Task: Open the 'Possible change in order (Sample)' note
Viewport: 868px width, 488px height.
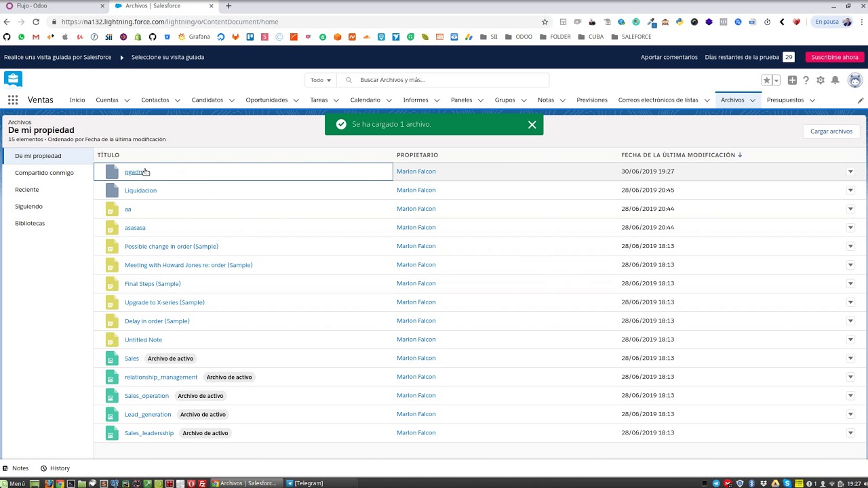Action: 172,247
